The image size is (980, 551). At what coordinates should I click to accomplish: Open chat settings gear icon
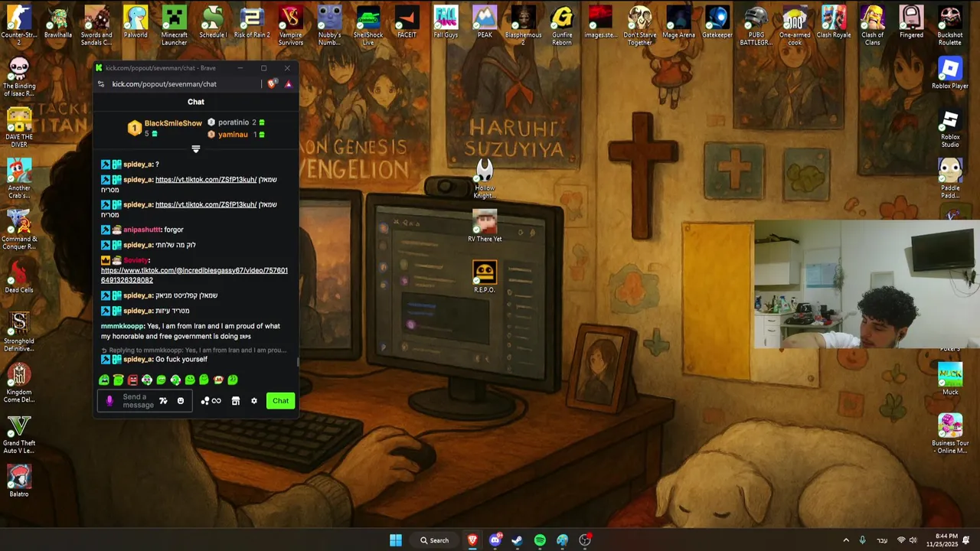[x=254, y=401]
